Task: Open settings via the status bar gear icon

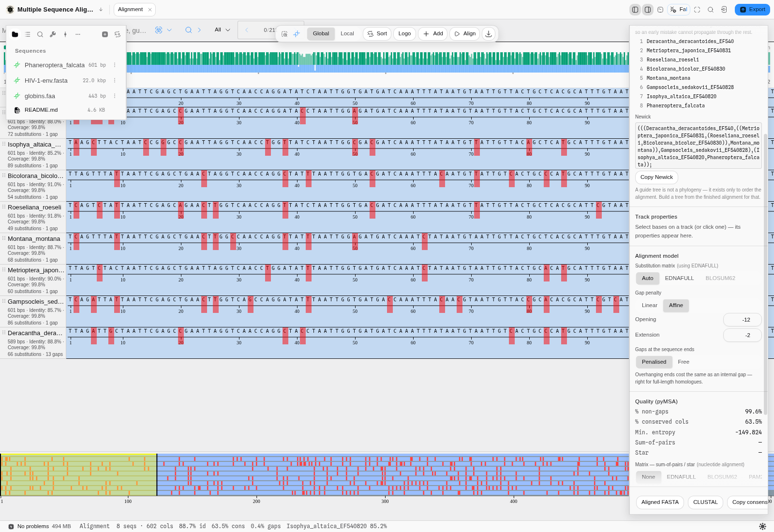Action: click(11, 526)
